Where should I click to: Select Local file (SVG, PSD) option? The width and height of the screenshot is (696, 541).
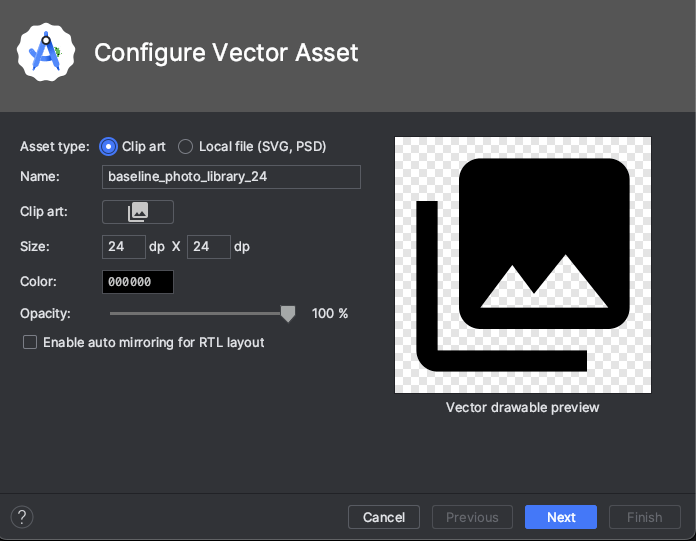186,146
